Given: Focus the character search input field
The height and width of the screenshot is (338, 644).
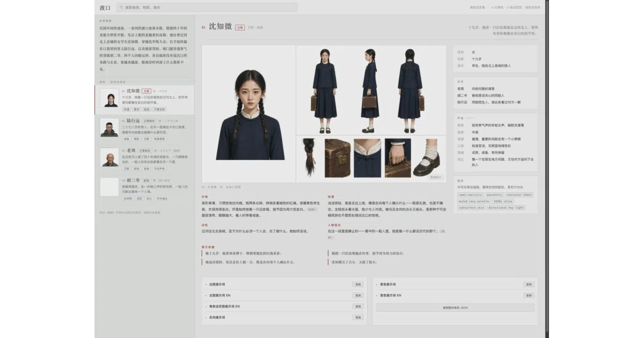Looking at the screenshot, I should coord(207,8).
